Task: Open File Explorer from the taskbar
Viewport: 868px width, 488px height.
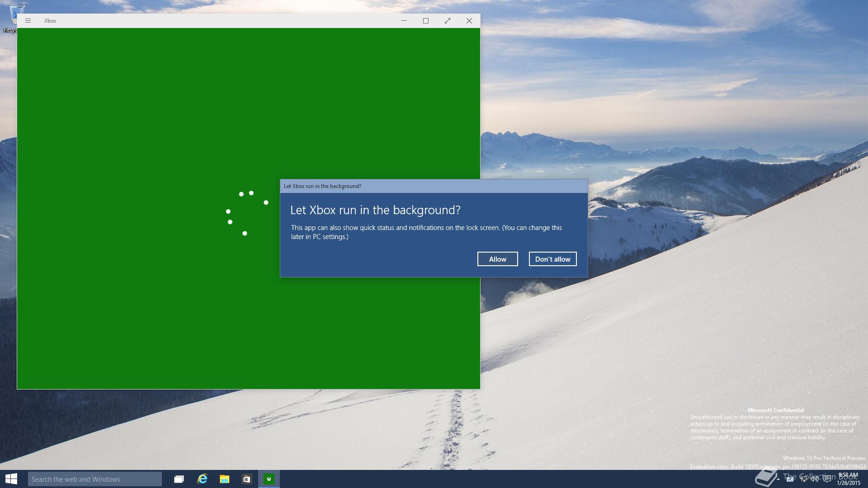Action: coord(225,479)
